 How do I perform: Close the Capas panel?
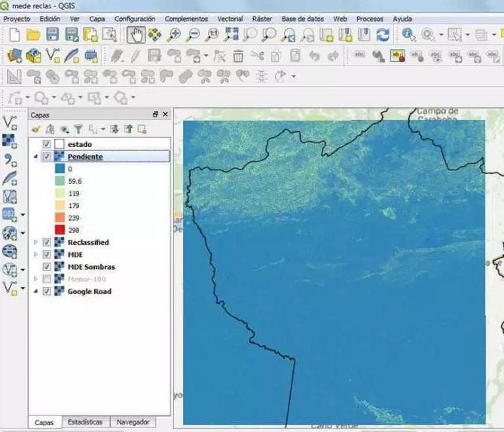click(x=165, y=115)
